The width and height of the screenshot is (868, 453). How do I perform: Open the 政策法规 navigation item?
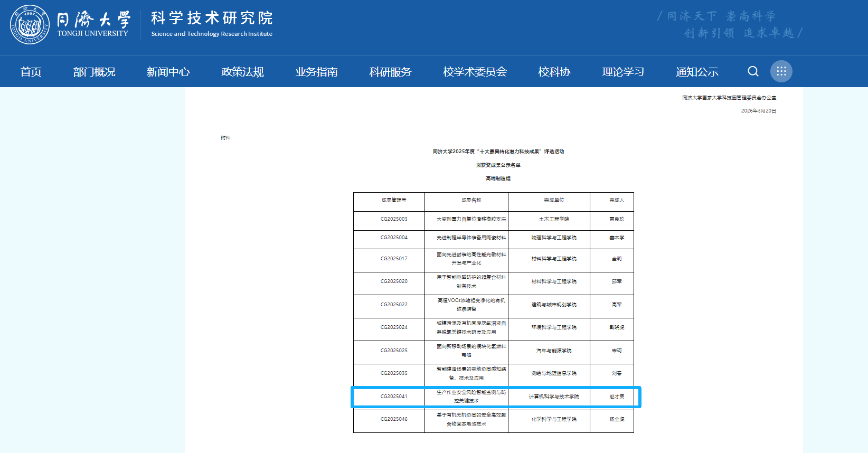tap(242, 72)
